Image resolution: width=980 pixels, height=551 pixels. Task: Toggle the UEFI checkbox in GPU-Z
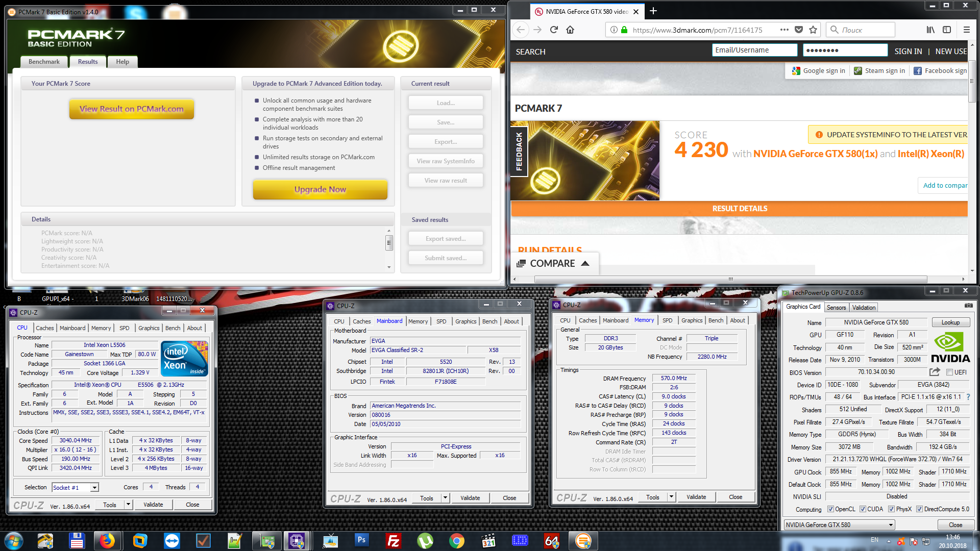click(x=949, y=372)
